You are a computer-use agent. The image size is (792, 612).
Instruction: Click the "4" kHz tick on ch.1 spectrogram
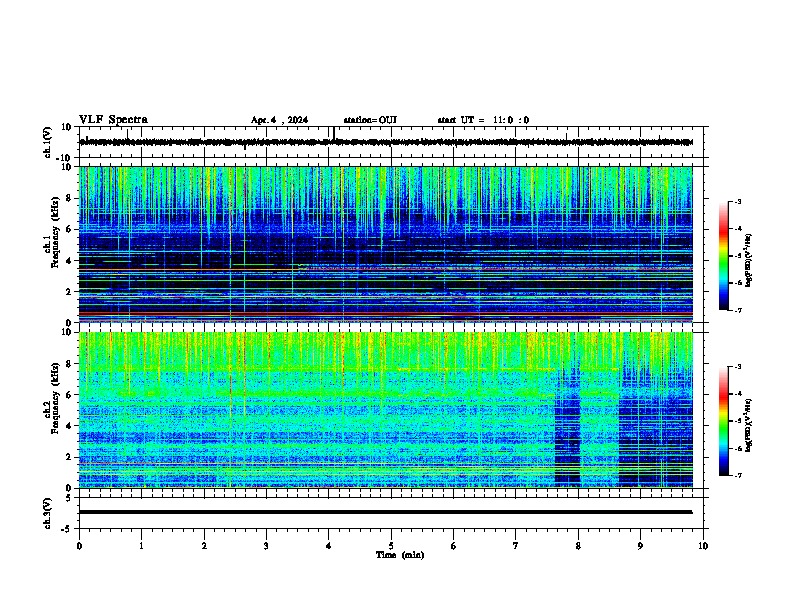(x=69, y=261)
